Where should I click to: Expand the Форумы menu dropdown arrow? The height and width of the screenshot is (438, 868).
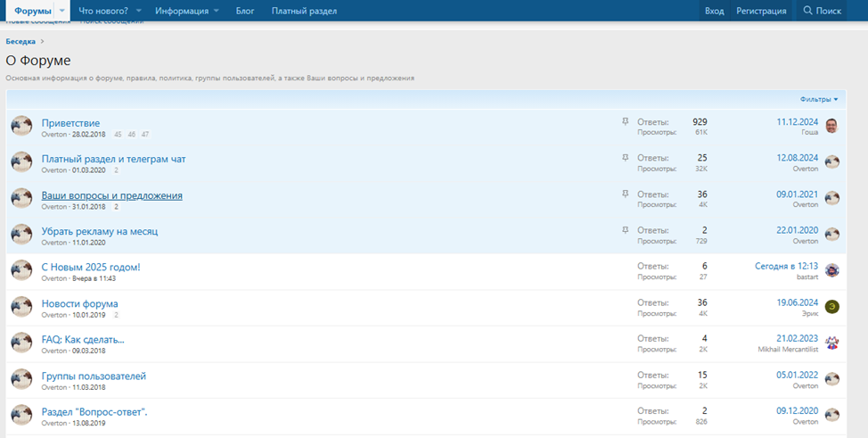pos(62,11)
